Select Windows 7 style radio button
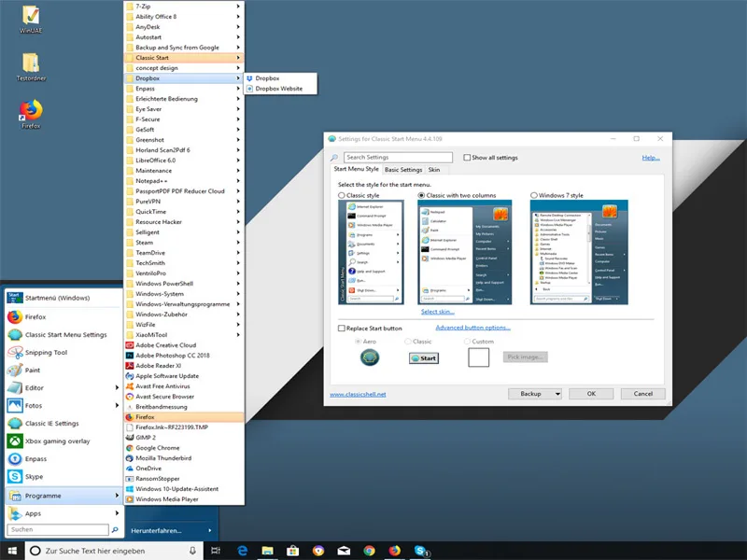 pos(534,195)
